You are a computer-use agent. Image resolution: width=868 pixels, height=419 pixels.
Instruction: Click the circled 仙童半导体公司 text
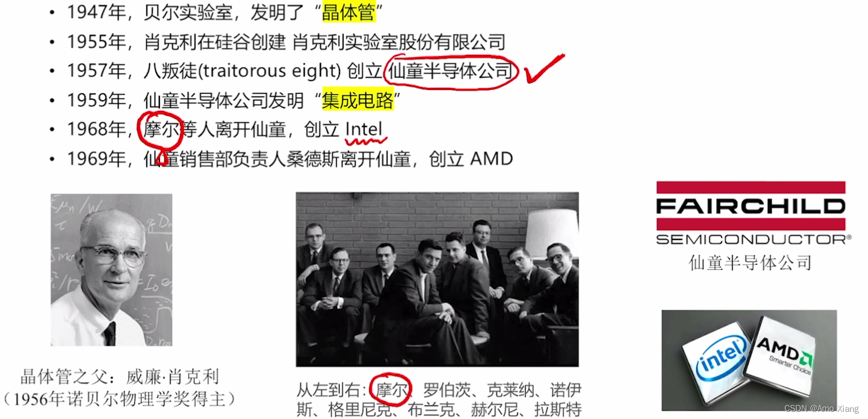[450, 71]
